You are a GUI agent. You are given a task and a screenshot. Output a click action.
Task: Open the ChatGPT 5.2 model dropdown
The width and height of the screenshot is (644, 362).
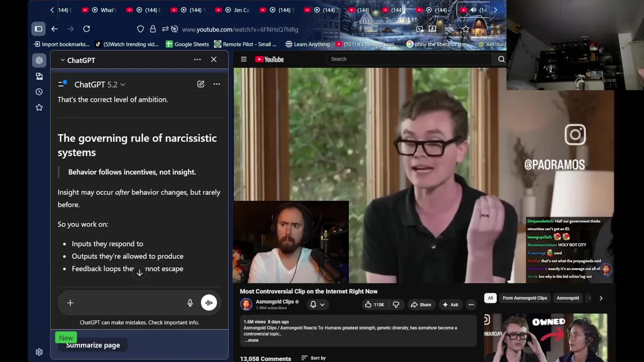coord(100,84)
